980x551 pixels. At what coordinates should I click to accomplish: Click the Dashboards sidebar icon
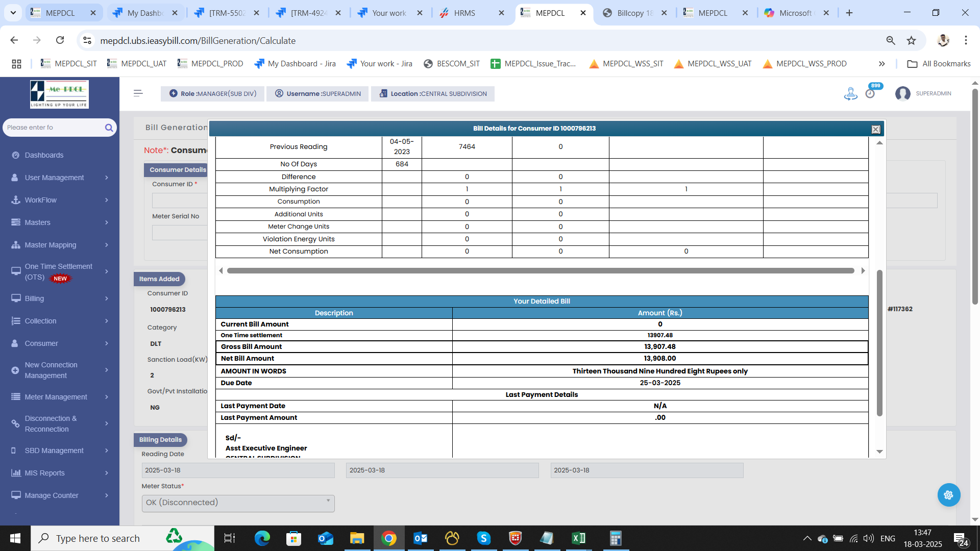[x=16, y=155]
